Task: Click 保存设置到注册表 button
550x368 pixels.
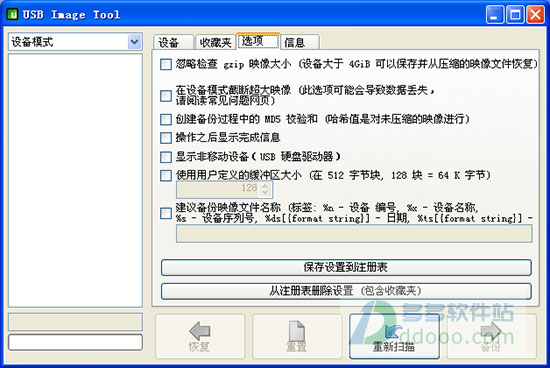Action: pos(346,267)
